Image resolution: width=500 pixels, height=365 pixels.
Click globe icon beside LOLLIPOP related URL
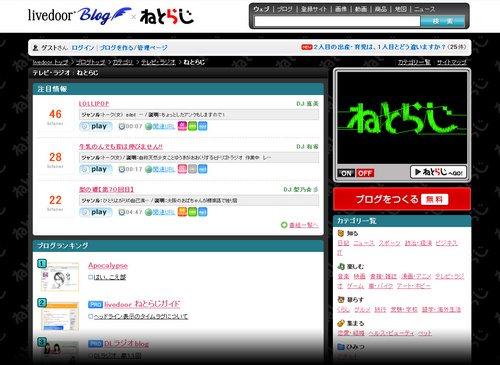point(149,127)
